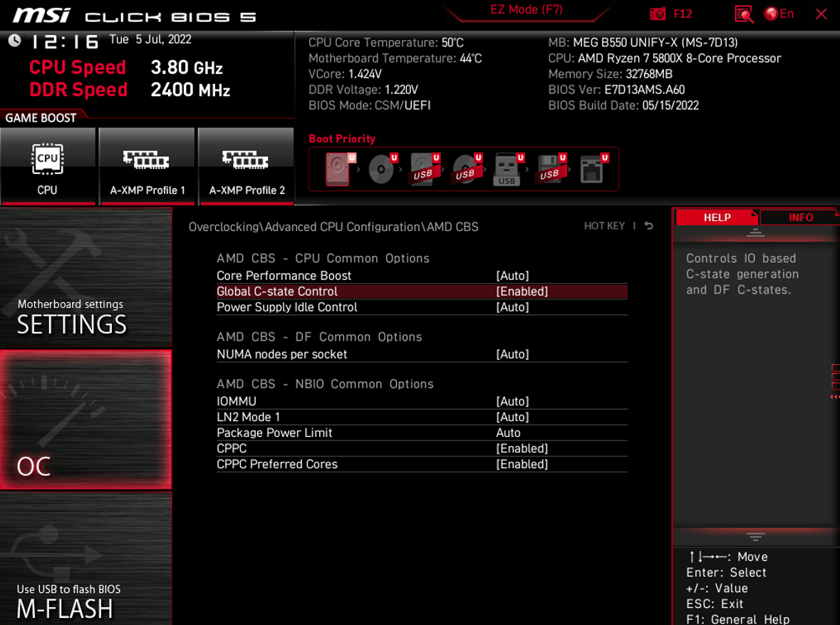The height and width of the screenshot is (625, 840).
Task: Select the LN2 Mode 1 row label
Action: coord(248,417)
